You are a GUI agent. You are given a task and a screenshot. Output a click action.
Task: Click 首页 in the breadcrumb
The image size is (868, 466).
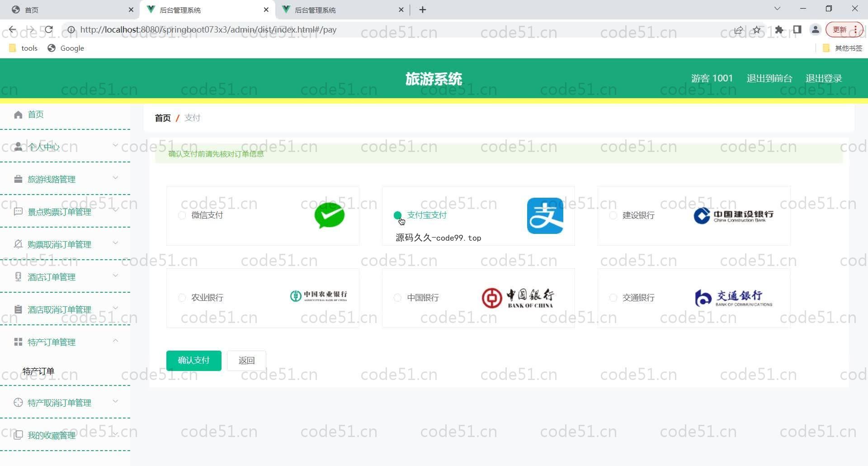point(163,118)
